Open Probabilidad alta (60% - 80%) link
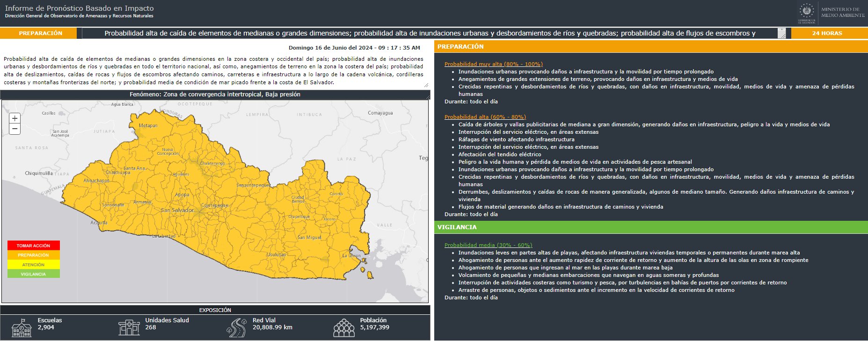Viewport: 868px width, 341px height. pyautogui.click(x=485, y=117)
